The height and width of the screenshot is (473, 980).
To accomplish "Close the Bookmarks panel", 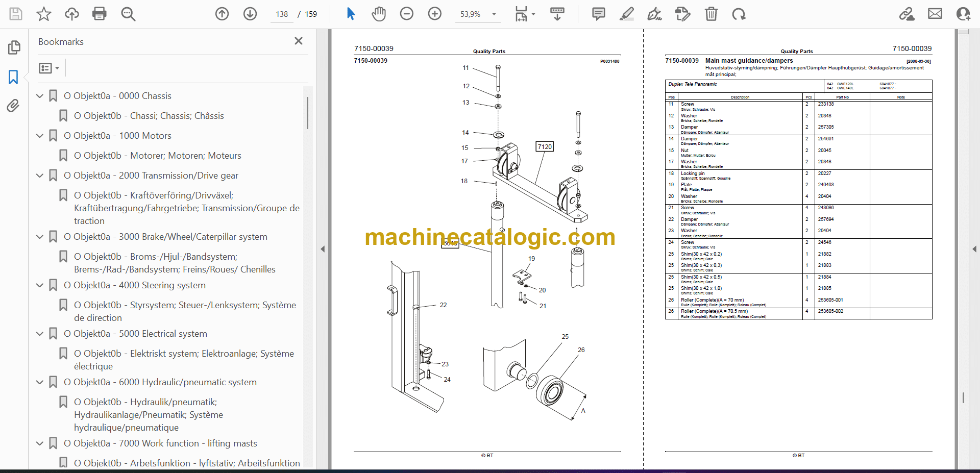I will click(299, 41).
